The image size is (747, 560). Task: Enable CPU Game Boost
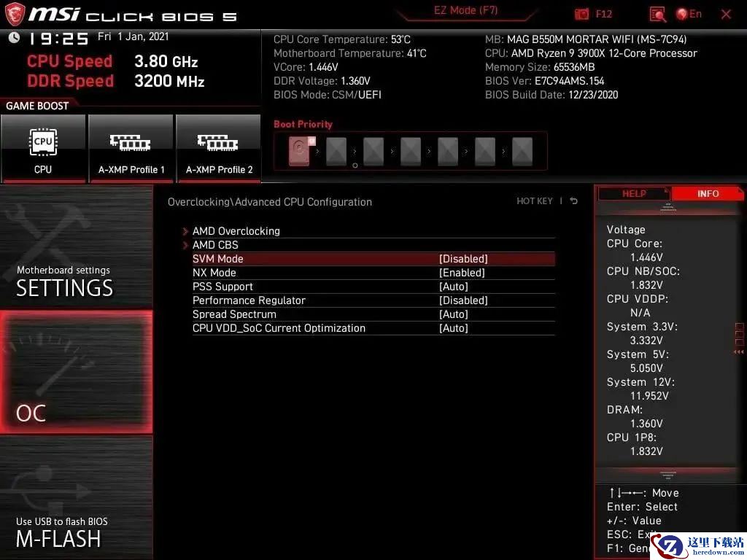coord(43,148)
